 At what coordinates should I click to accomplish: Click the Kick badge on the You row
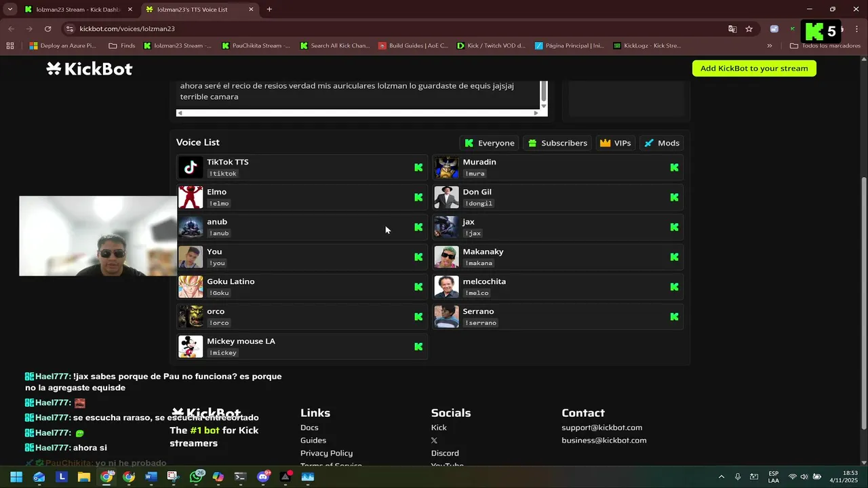[x=418, y=257]
